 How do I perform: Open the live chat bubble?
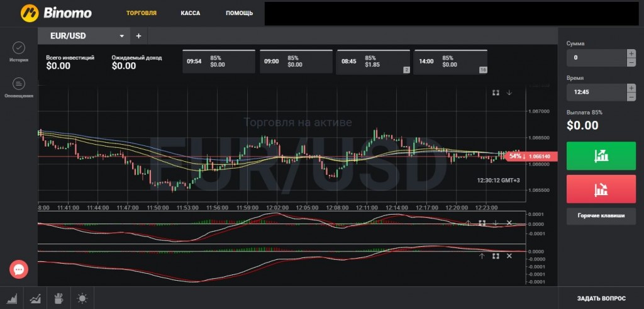click(19, 269)
